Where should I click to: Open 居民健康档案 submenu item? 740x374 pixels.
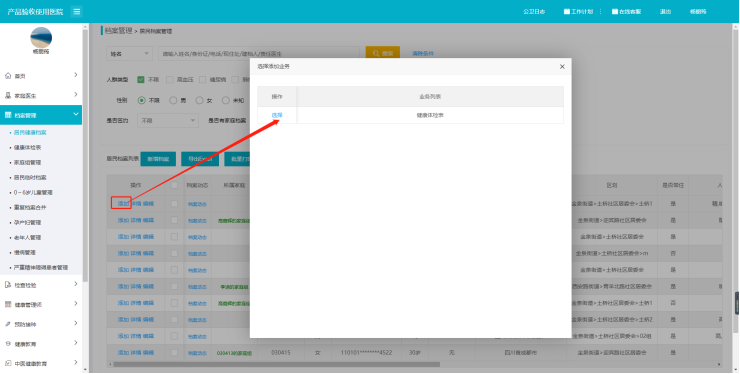pos(30,133)
